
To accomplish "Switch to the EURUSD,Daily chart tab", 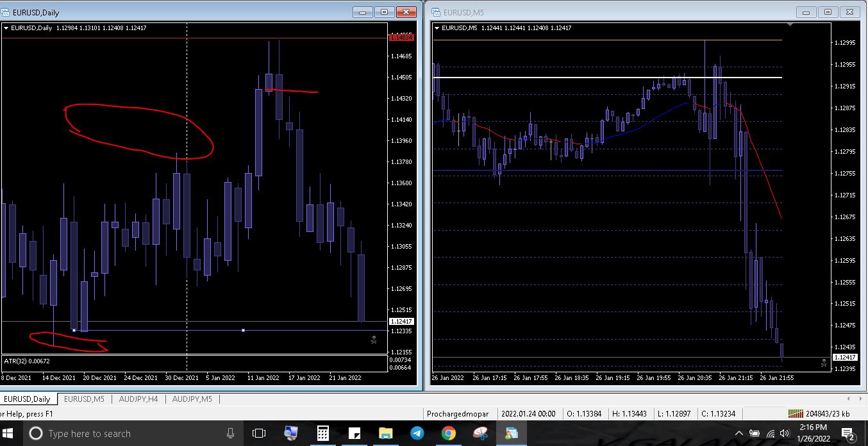I will [x=27, y=399].
